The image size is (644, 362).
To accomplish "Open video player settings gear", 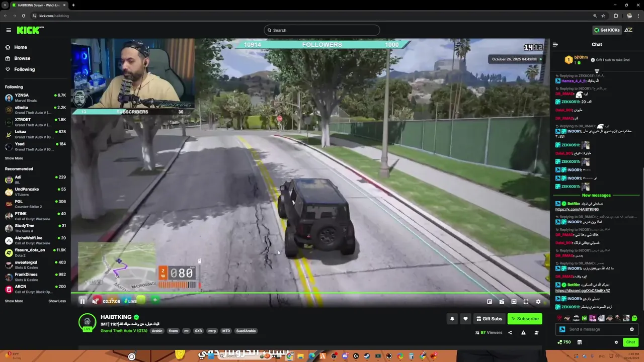I will 538,302.
